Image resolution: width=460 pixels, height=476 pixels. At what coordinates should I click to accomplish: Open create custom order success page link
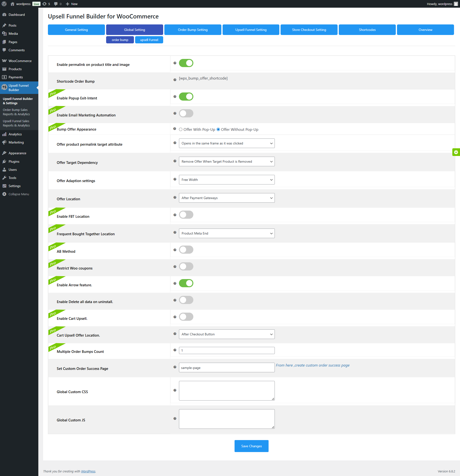[313, 365]
